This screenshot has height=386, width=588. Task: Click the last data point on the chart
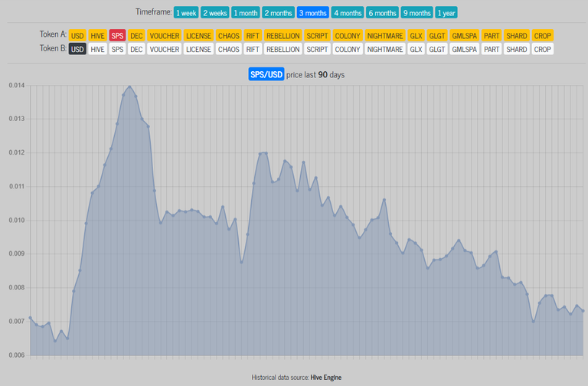(583, 311)
